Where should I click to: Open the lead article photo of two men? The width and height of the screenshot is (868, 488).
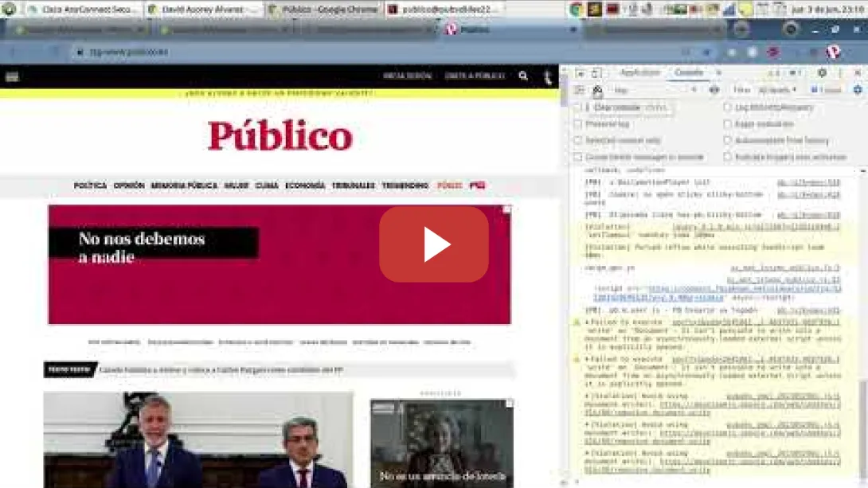tap(198, 440)
